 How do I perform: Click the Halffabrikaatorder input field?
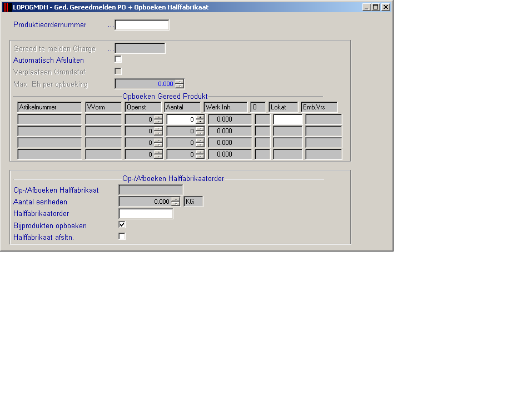pos(146,214)
